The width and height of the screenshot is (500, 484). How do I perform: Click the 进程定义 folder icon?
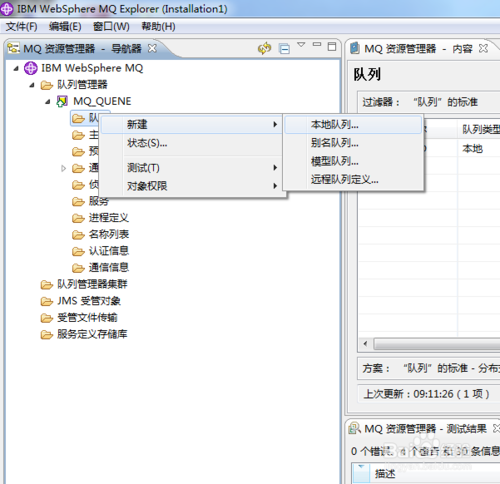tap(78, 218)
